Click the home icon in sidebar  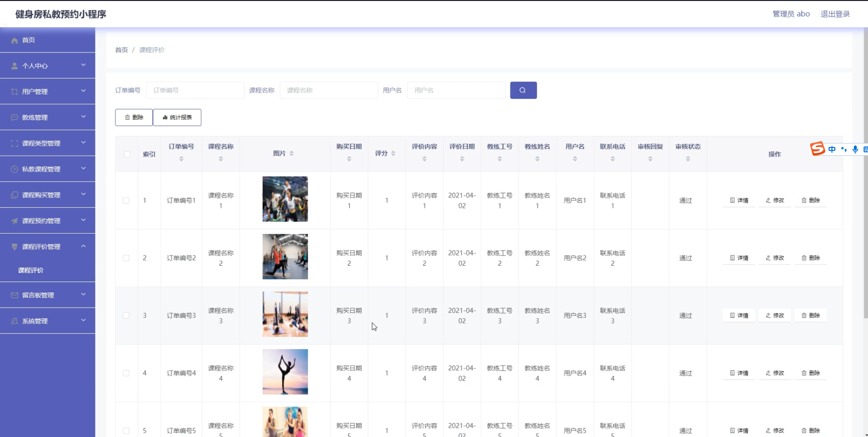click(15, 40)
